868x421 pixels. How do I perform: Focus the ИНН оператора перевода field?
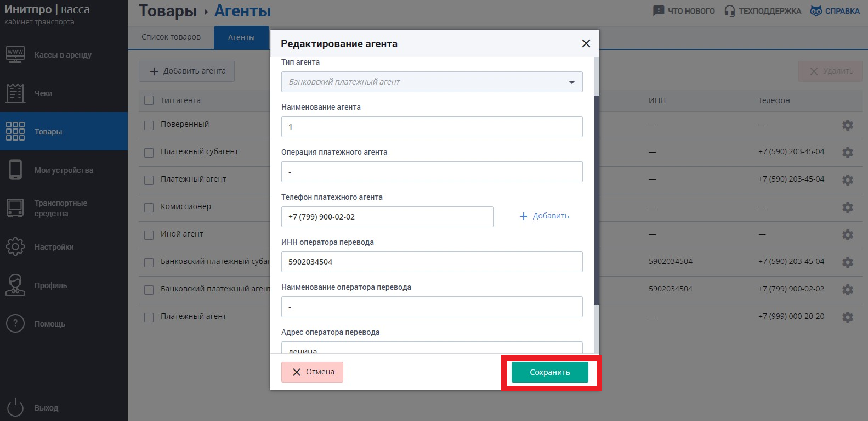[432, 262]
